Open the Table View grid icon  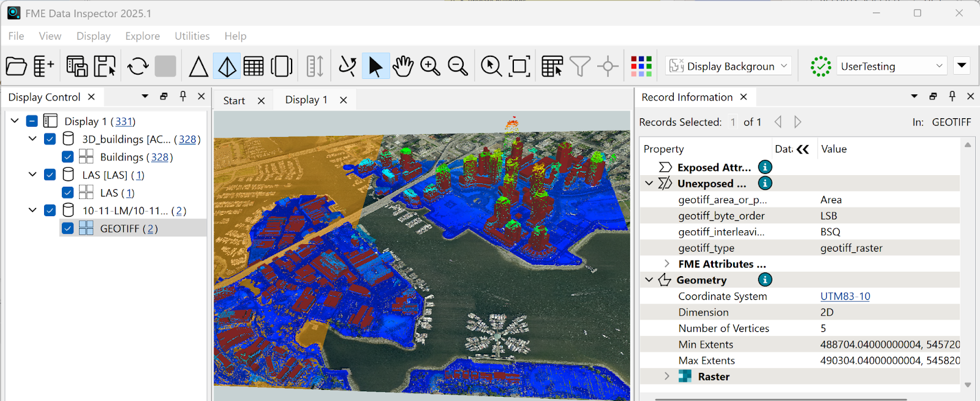tap(254, 66)
